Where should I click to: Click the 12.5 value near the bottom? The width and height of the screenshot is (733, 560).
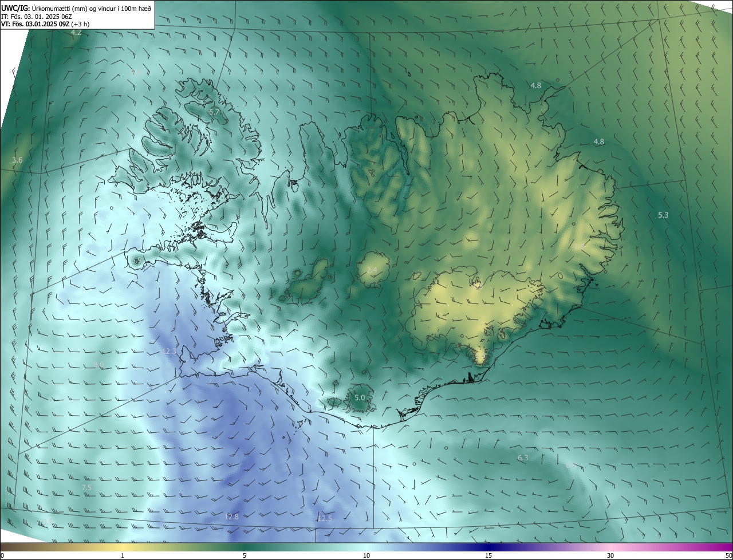pos(325,519)
